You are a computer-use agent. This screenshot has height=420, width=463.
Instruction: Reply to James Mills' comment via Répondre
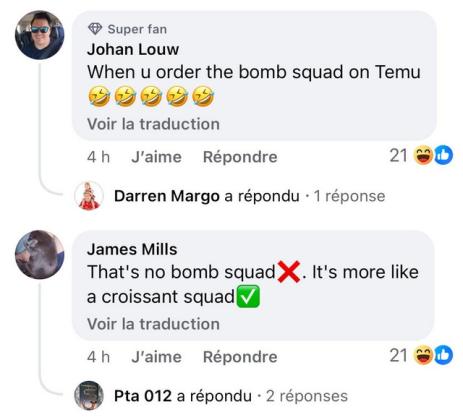(240, 357)
